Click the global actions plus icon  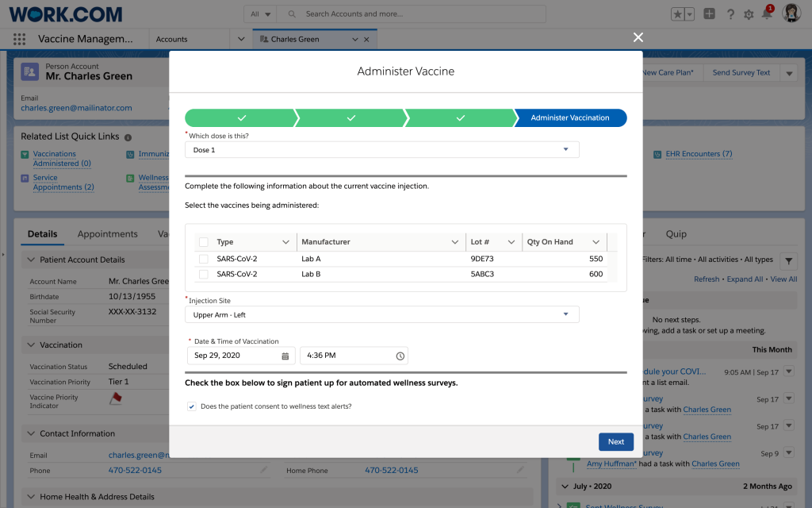coord(709,14)
